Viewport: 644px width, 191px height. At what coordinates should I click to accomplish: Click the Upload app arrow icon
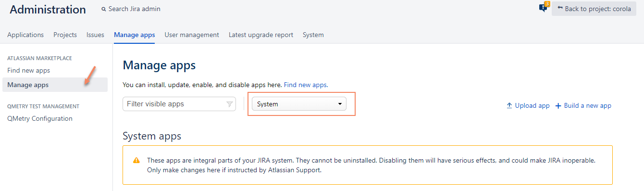[509, 105]
